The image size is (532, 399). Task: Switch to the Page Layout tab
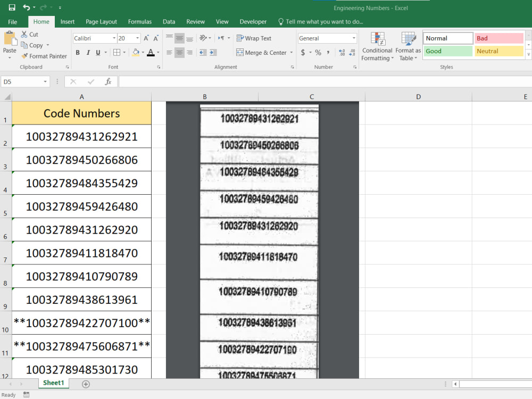tap(101, 22)
